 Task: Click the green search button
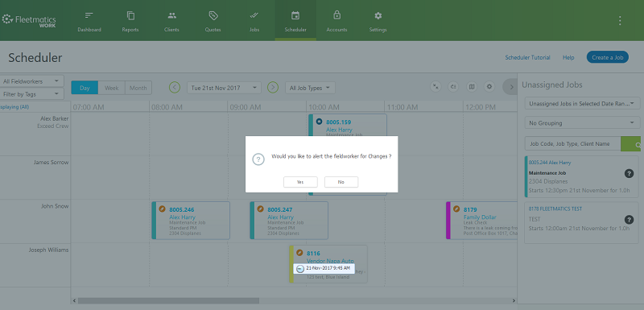[x=631, y=144]
